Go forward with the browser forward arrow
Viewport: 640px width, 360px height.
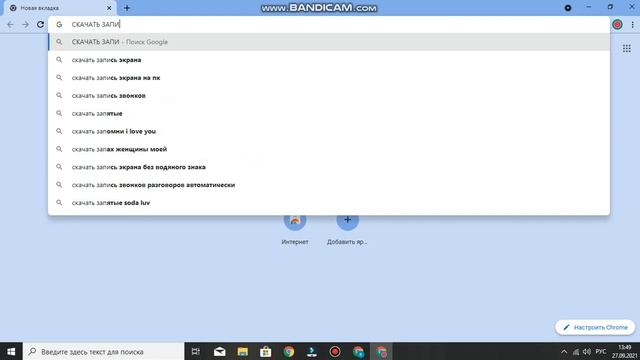coord(25,24)
